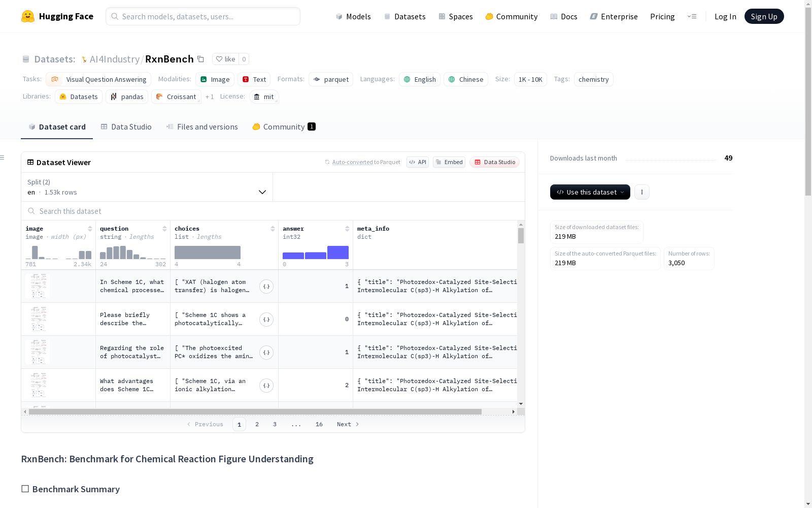Open Community in the top navigation
Image resolution: width=812 pixels, height=508 pixels.
512,16
